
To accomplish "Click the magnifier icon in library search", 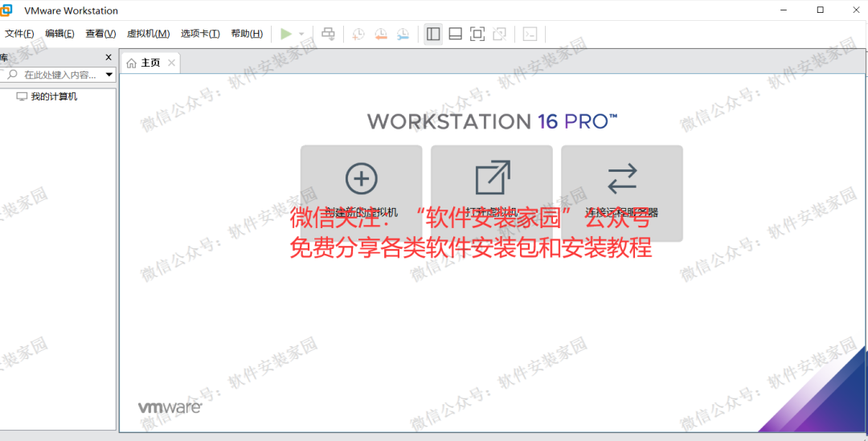I will coord(13,75).
